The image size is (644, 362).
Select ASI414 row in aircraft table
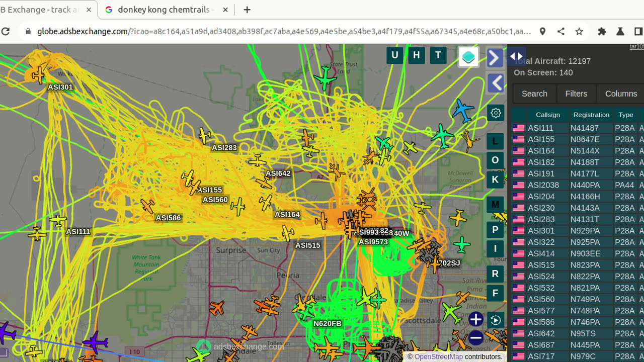click(x=578, y=254)
